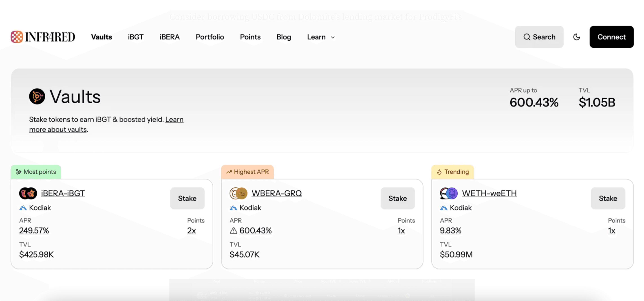Image resolution: width=644 pixels, height=301 pixels.
Task: Click the Vaults target icon in header
Action: pos(37,96)
